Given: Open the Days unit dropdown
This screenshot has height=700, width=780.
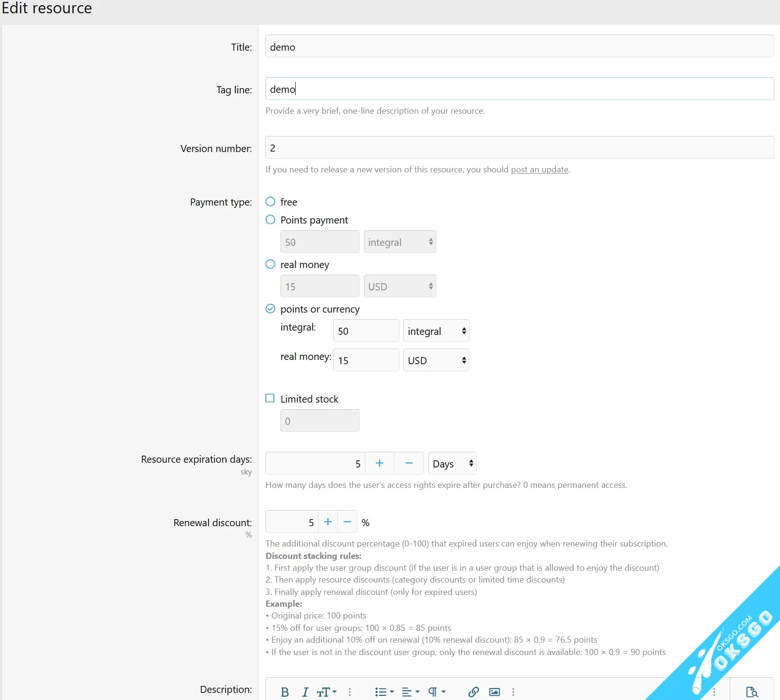Looking at the screenshot, I should tap(452, 464).
